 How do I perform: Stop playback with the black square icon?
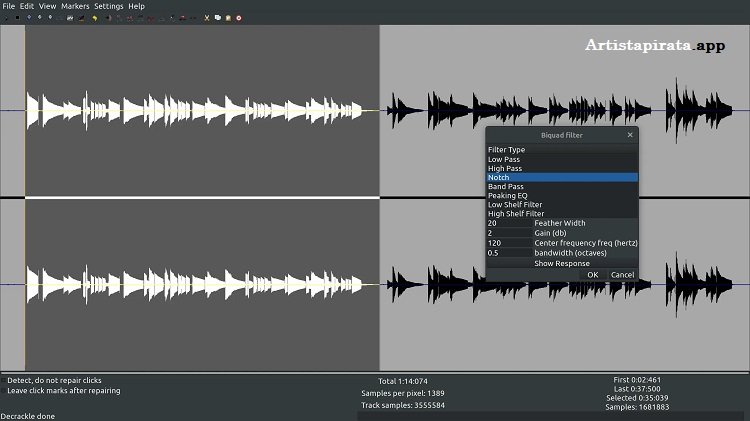pyautogui.click(x=17, y=18)
